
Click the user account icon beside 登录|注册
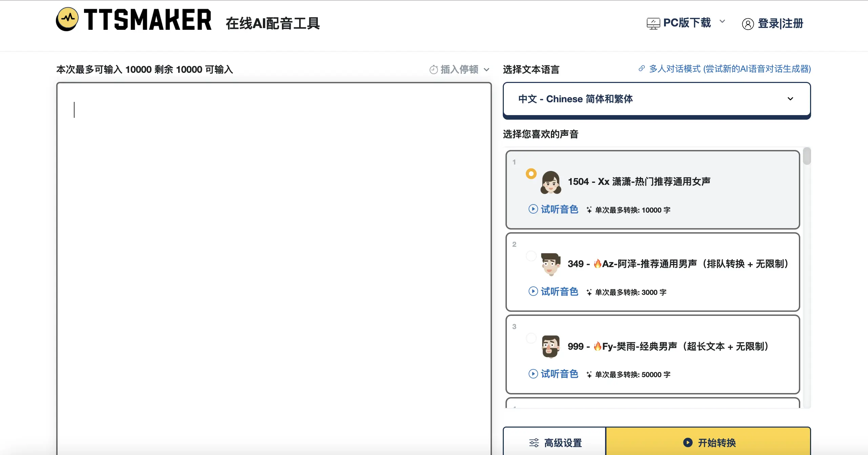(x=748, y=23)
